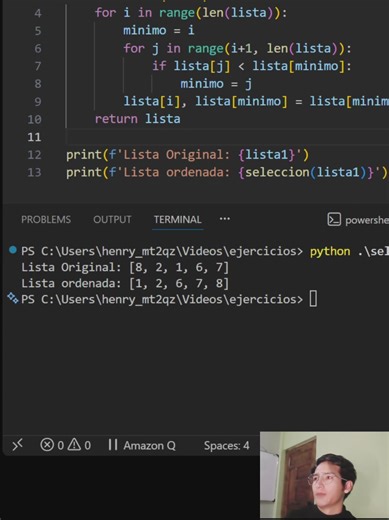Screen dimensions: 389x520
Task: Select the Terminal tab
Action: 178,219
